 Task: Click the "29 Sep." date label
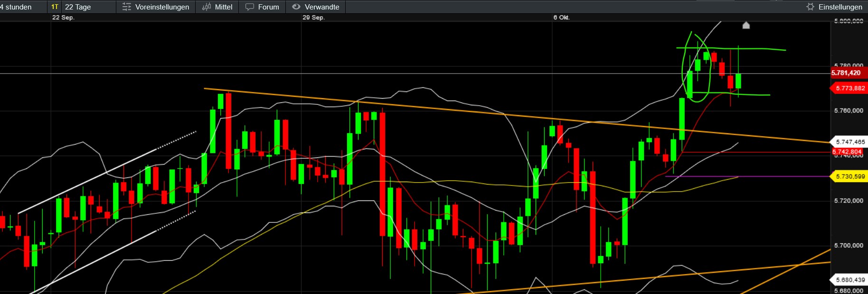[x=313, y=18]
